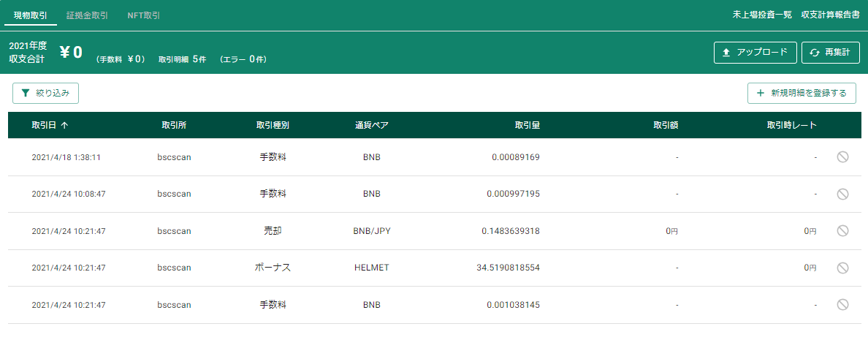
Task: Click 手数料 ¥0 summary text
Action: click(121, 58)
